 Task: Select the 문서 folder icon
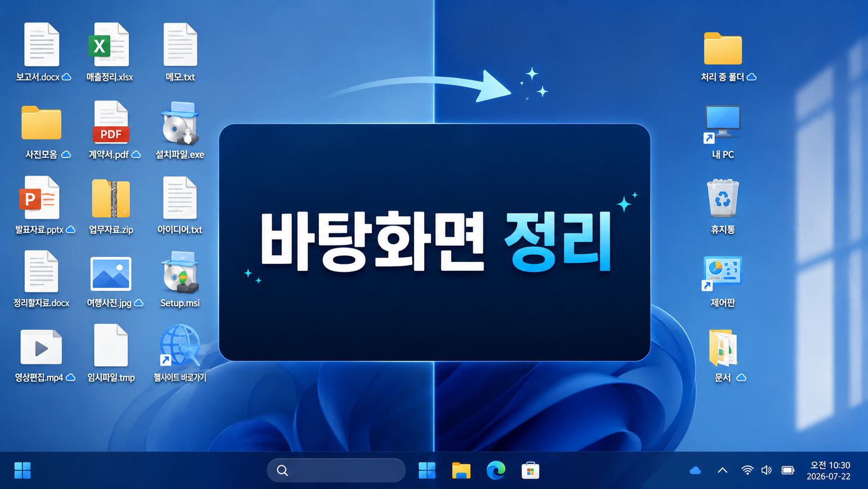point(723,348)
